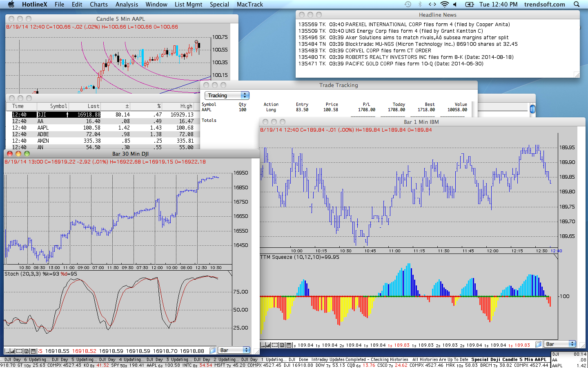Open the Bar chart-type dropdown in IBM window
The width and height of the screenshot is (588, 368).
pos(560,344)
